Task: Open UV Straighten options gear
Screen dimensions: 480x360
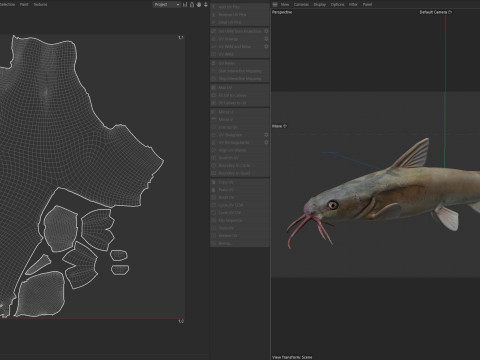Action: 266,135
